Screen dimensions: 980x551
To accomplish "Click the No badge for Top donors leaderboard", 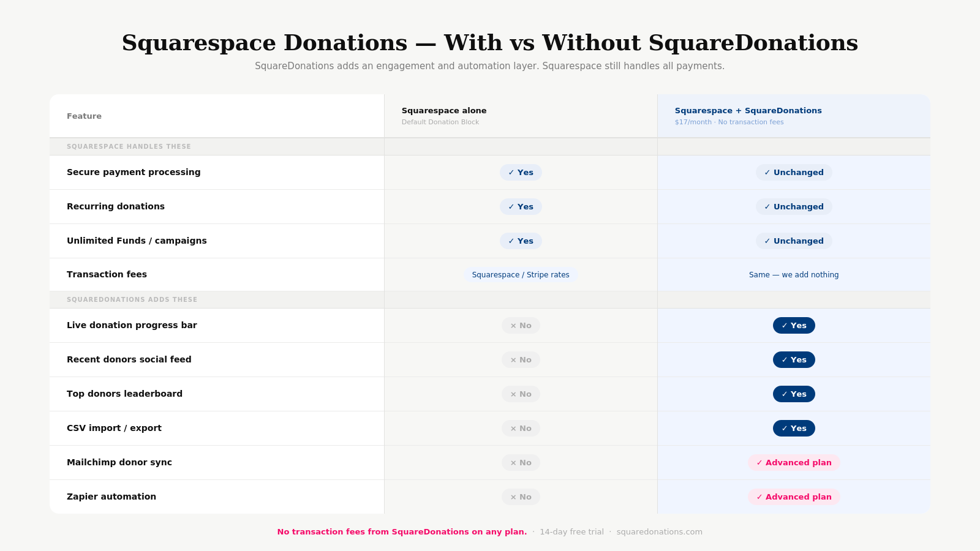I will [x=521, y=394].
